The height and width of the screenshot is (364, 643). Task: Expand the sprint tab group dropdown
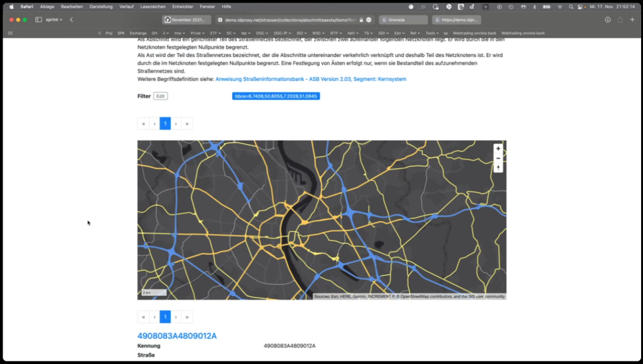coord(55,19)
